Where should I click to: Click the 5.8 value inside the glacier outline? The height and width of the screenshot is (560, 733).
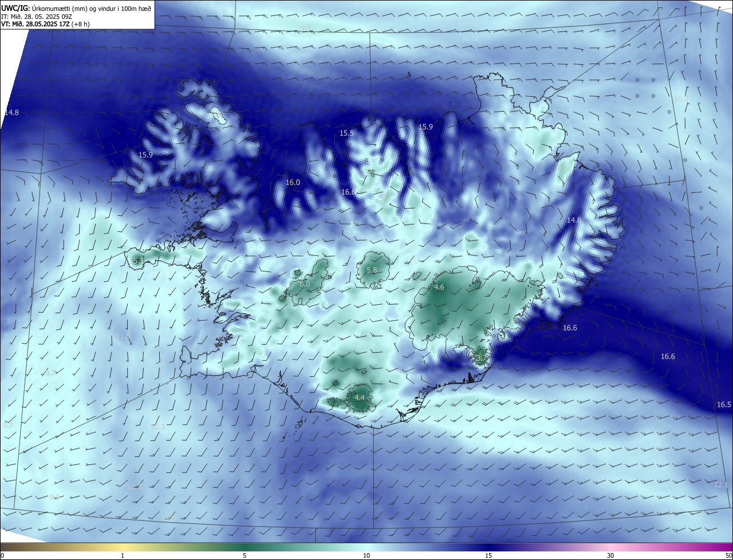pyautogui.click(x=372, y=270)
